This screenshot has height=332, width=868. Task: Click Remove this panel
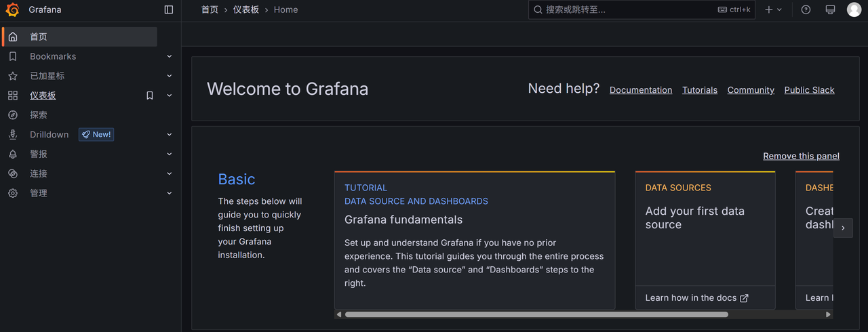(801, 156)
